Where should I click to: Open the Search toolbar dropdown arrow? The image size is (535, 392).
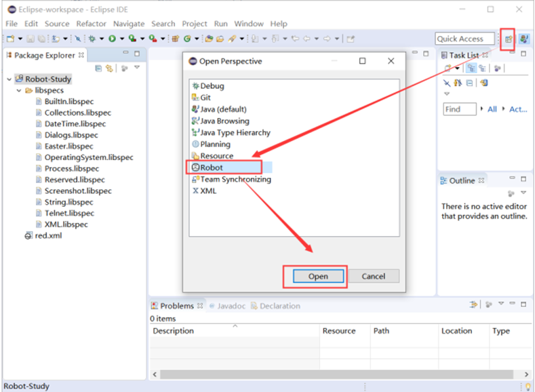pos(241,39)
